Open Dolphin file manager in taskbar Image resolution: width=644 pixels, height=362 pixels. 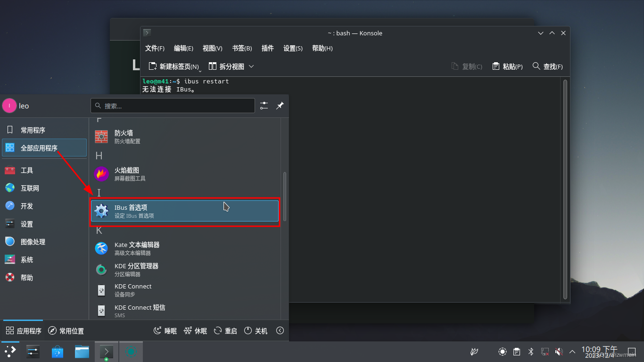tap(82, 351)
